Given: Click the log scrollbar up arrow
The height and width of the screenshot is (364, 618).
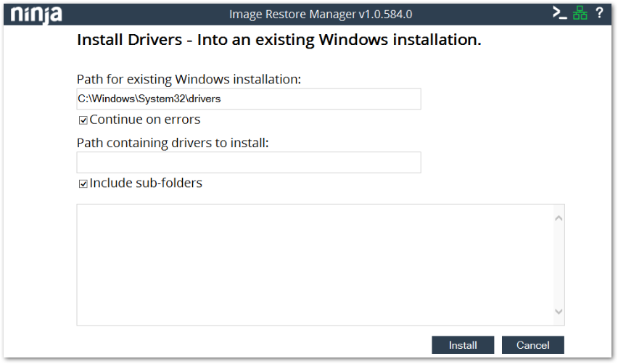Looking at the screenshot, I should click(x=559, y=218).
